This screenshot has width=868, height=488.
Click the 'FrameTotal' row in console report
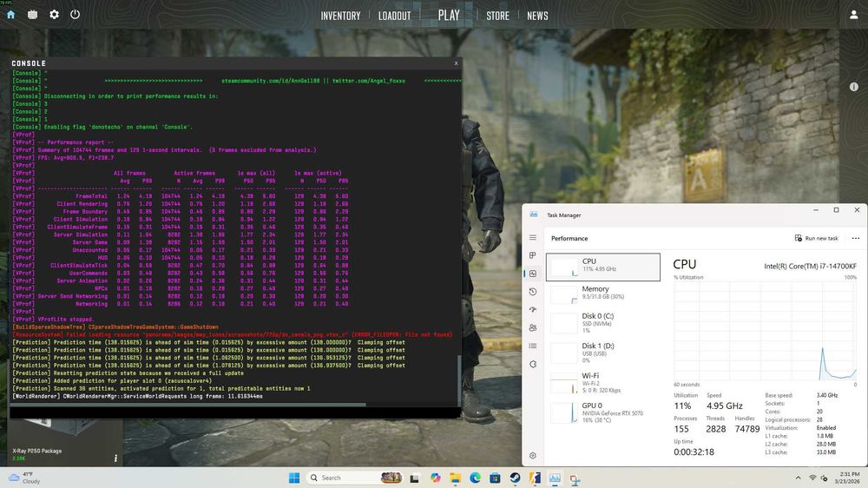181,196
